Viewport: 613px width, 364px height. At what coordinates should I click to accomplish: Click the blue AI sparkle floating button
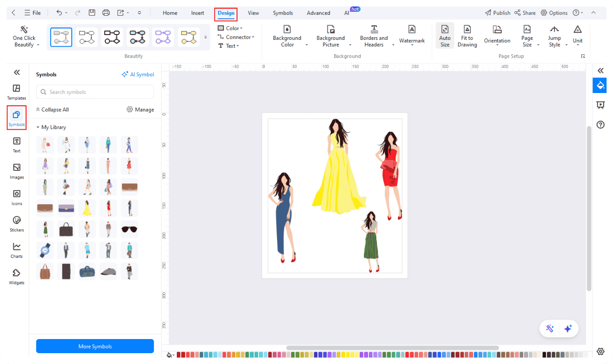568,329
